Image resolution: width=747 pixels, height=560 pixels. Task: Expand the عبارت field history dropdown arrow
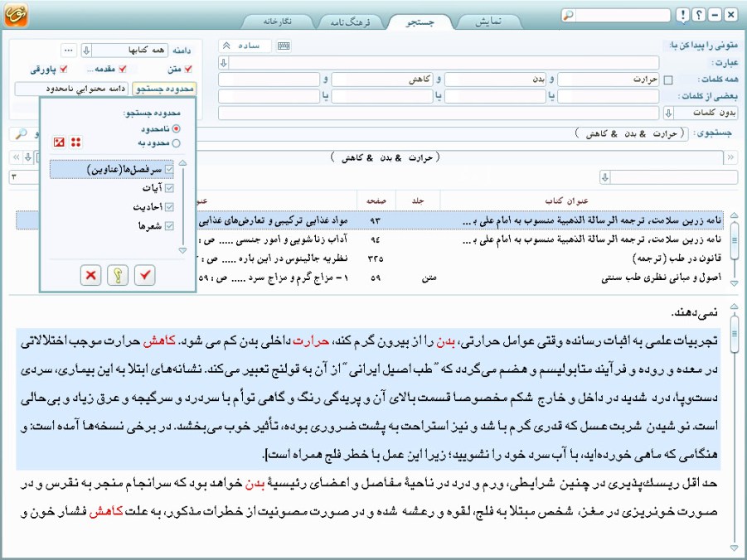[223, 62]
